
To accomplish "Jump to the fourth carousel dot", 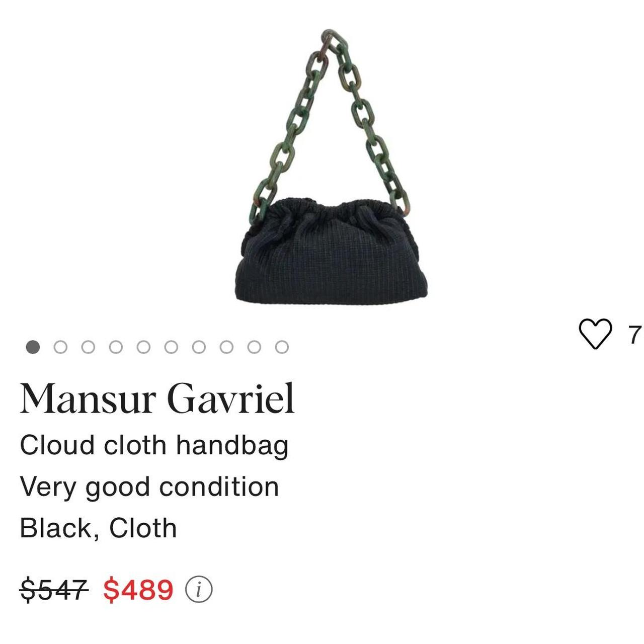I will point(116,347).
